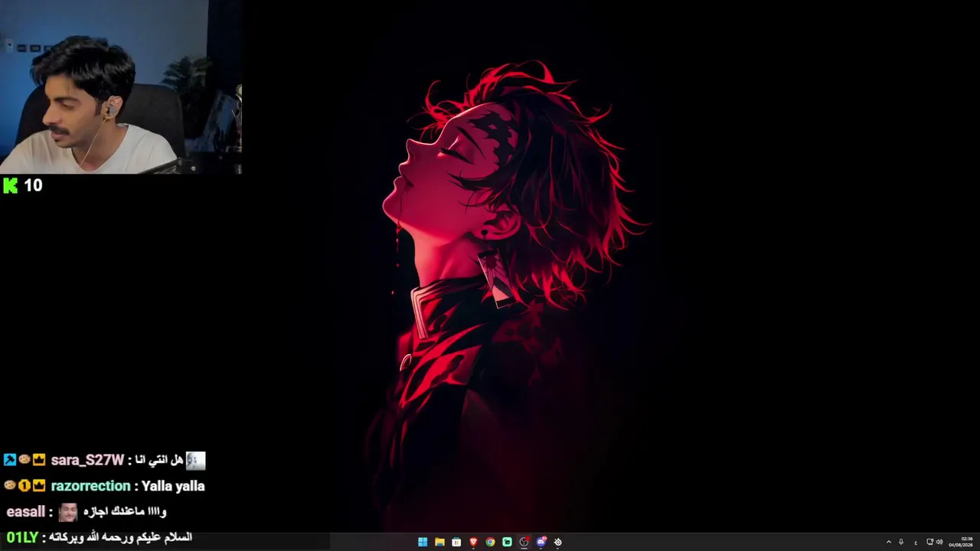Open Google Chrome from the taskbar
Image resolution: width=980 pixels, height=551 pixels.
pyautogui.click(x=490, y=542)
